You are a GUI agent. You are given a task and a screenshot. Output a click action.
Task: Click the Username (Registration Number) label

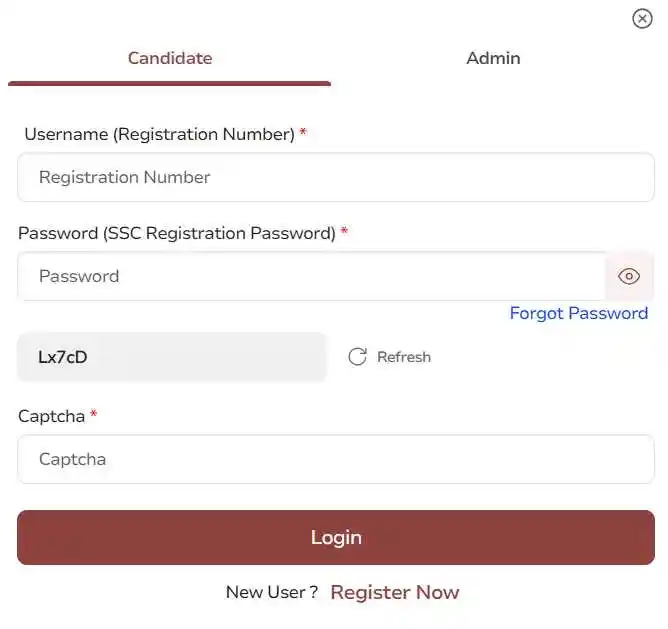click(x=159, y=134)
